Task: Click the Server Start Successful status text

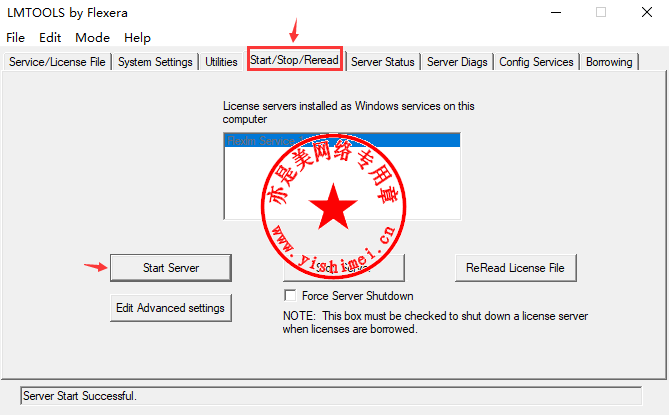Action: pos(80,396)
